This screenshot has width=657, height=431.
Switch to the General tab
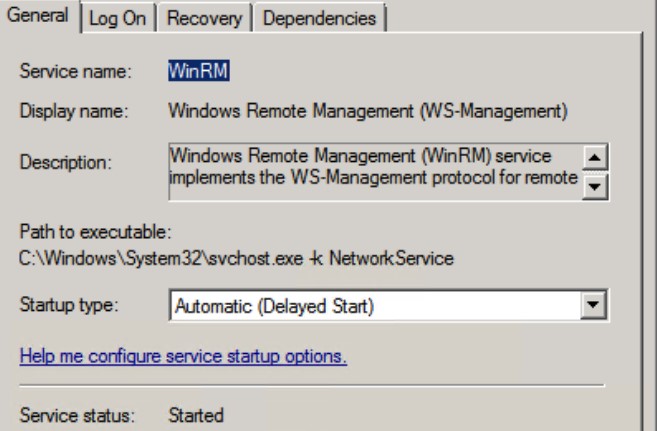point(40,18)
